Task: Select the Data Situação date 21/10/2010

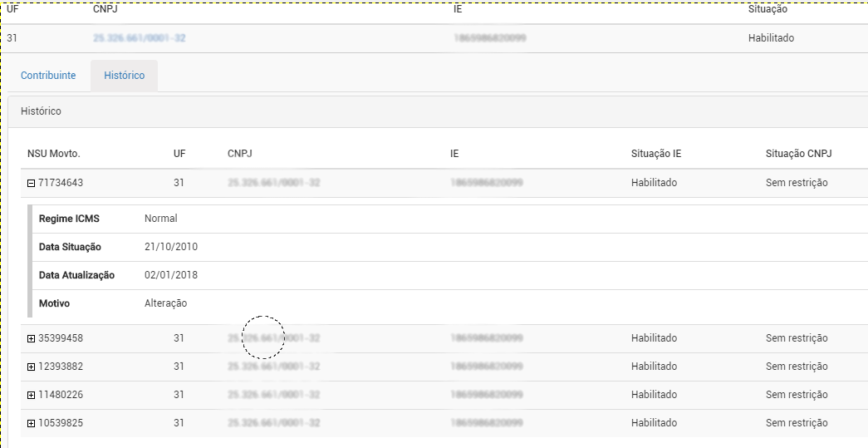Action: (171, 247)
